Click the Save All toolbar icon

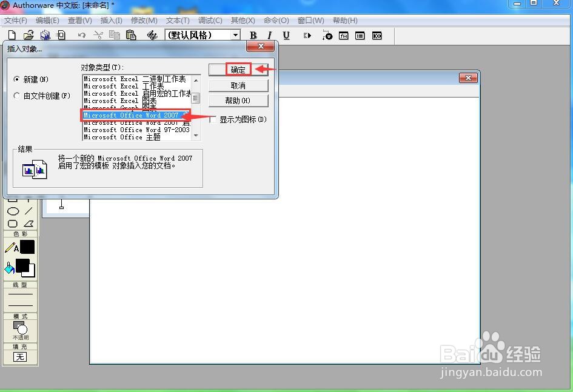tap(45, 35)
